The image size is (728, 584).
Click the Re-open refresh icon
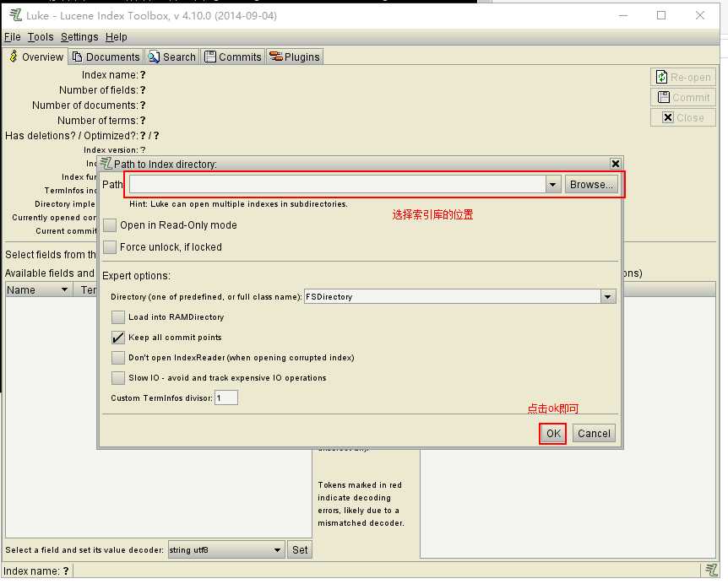[x=661, y=77]
